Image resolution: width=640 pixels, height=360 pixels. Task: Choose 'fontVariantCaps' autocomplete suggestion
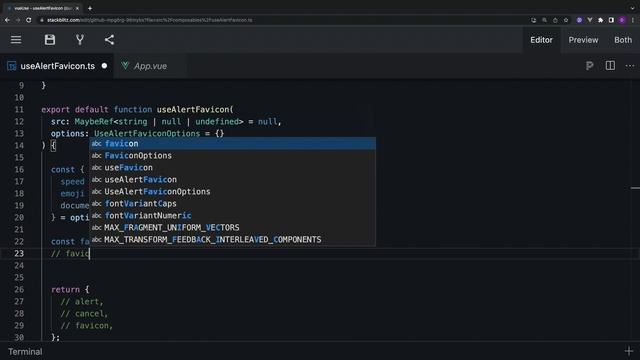pos(233,204)
